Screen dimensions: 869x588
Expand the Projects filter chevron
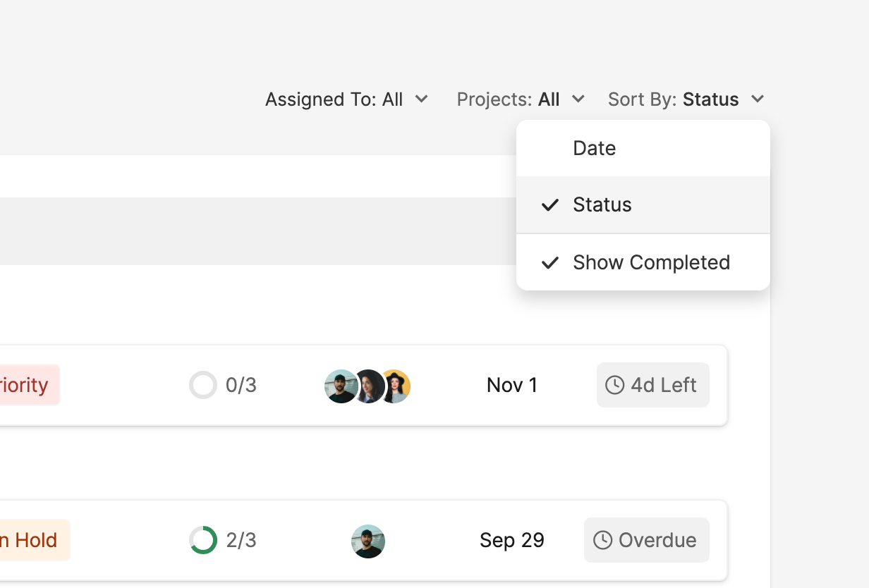tap(578, 99)
